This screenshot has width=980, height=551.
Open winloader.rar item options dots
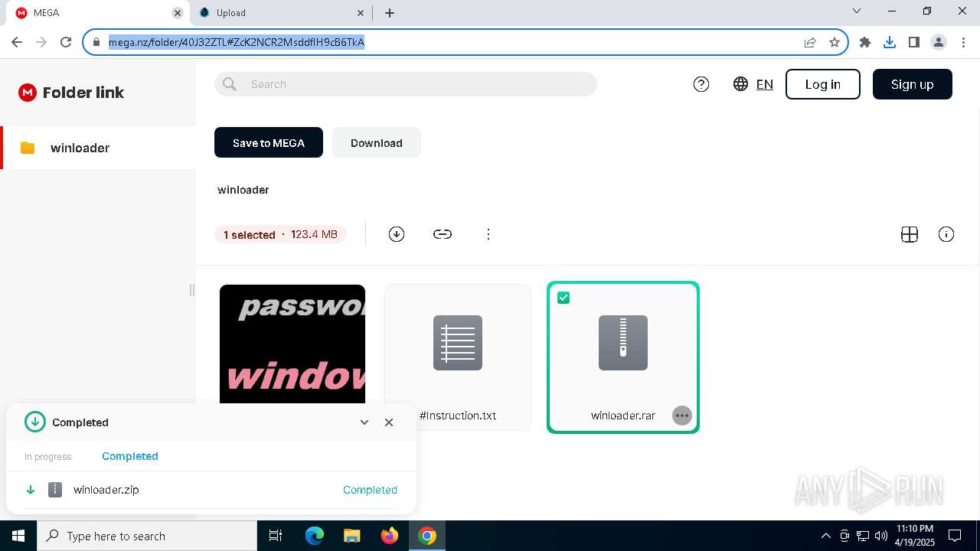(x=681, y=416)
